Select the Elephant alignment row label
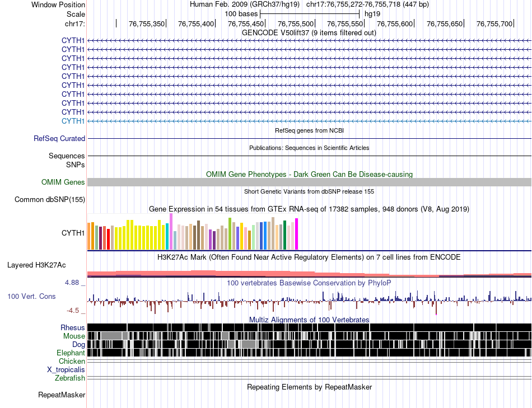Image resolution: width=532 pixels, height=408 pixels. [x=71, y=353]
